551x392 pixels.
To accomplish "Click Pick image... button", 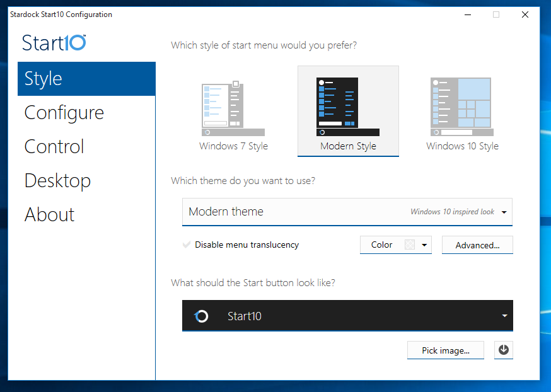I will point(446,350).
